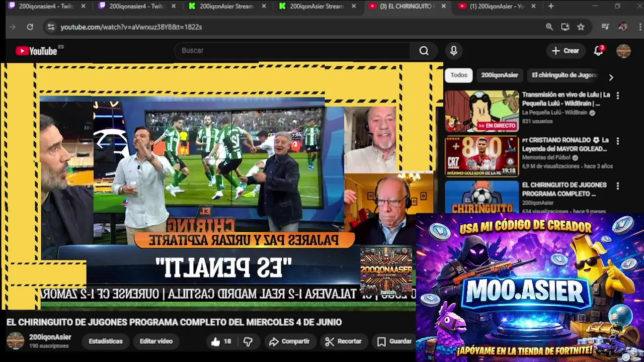Open options for La Pequeña Lulú video
The height and width of the screenshot is (362, 644).
coord(618,96)
